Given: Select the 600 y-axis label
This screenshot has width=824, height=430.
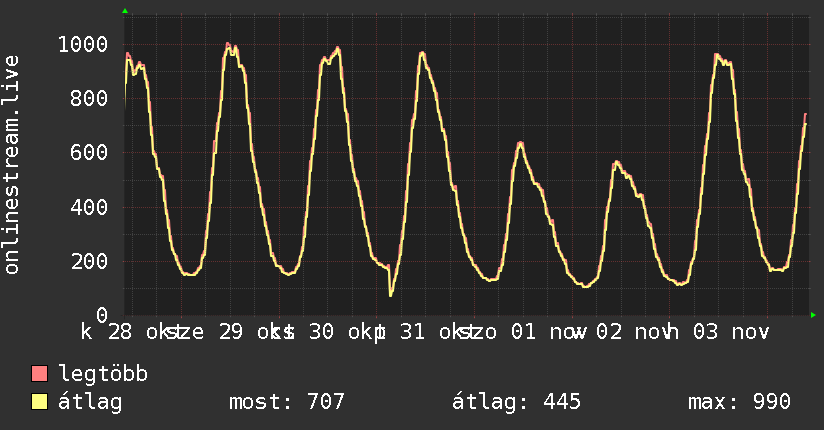Looking at the screenshot, I should tap(89, 153).
